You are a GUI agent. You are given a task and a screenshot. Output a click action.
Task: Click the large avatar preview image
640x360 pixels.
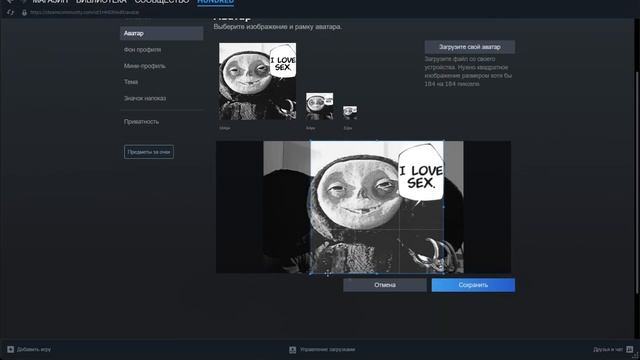coord(258,81)
